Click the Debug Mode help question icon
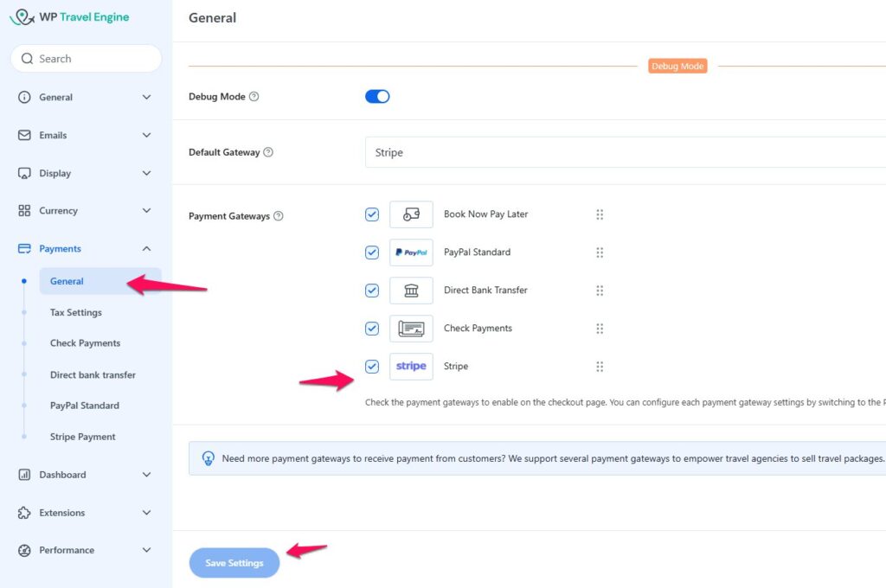This screenshot has height=588, width=886. 254,97
